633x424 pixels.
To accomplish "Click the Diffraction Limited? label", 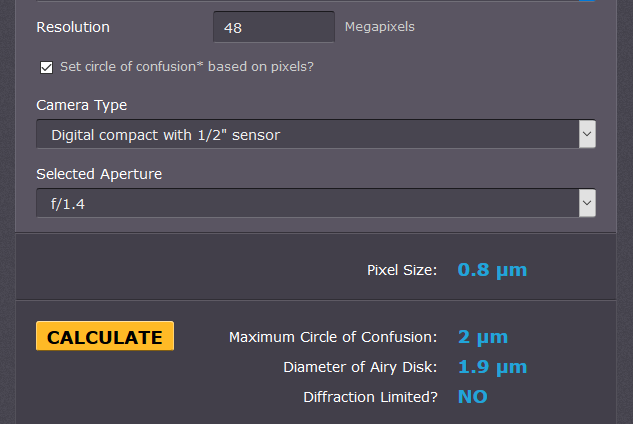I will 370,397.
